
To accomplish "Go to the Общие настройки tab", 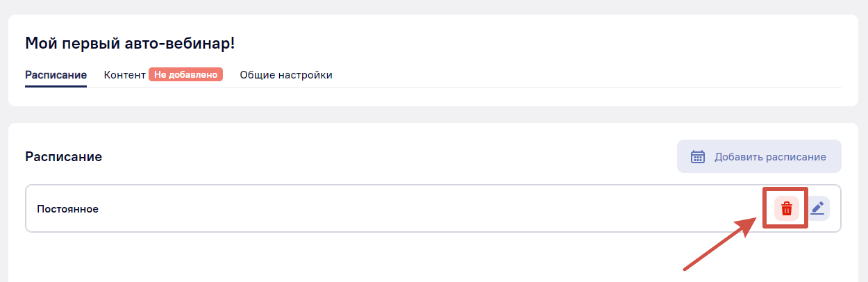I will point(286,75).
